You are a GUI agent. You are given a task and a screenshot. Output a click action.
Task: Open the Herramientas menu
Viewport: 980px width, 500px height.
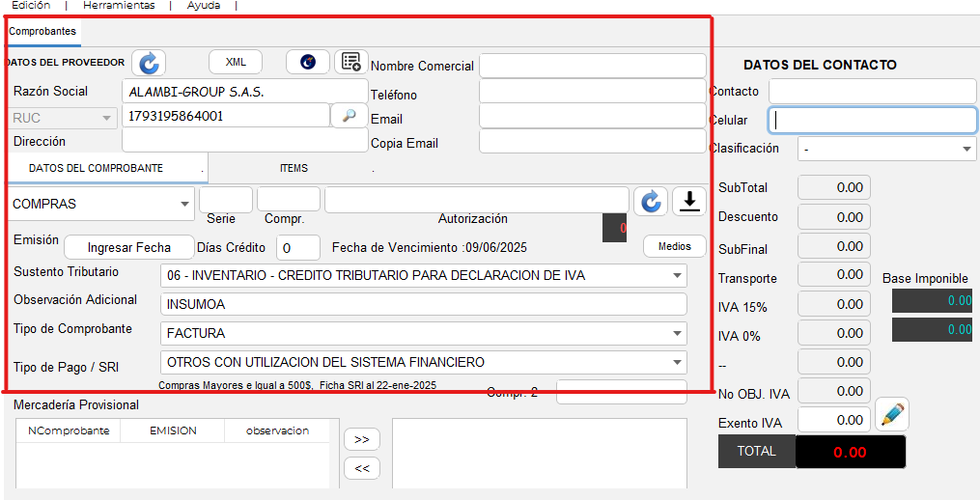point(119,6)
